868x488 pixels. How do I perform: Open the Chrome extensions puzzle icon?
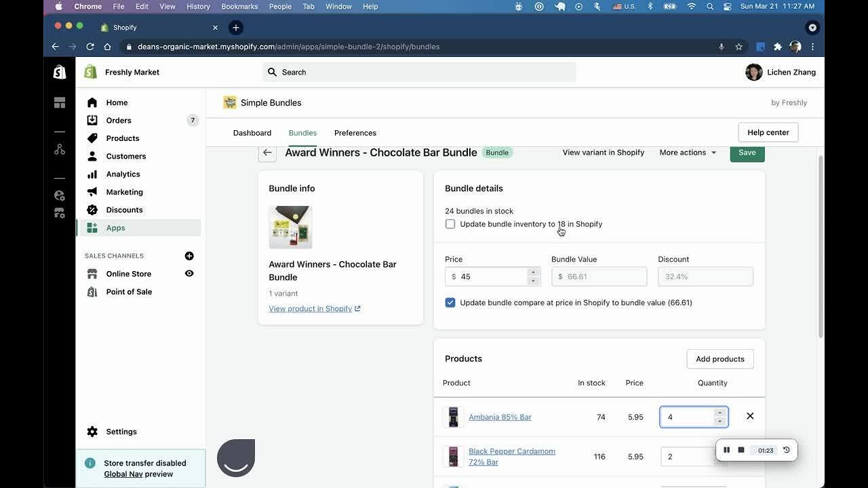[778, 47]
